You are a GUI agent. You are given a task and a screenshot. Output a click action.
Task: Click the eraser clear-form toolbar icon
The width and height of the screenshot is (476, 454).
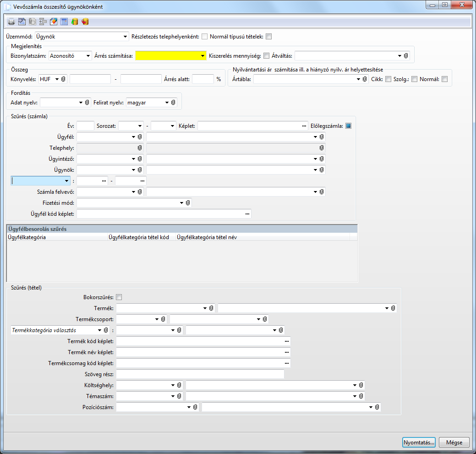(x=54, y=22)
